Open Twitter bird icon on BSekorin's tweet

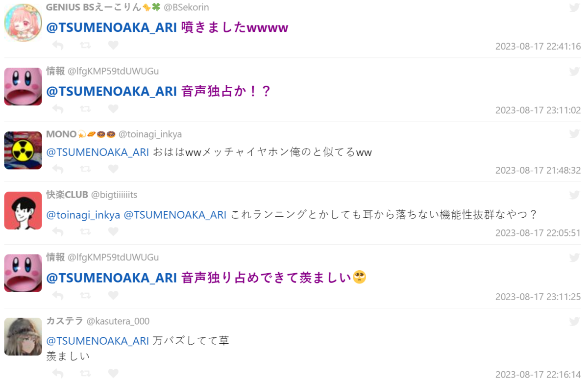[574, 8]
